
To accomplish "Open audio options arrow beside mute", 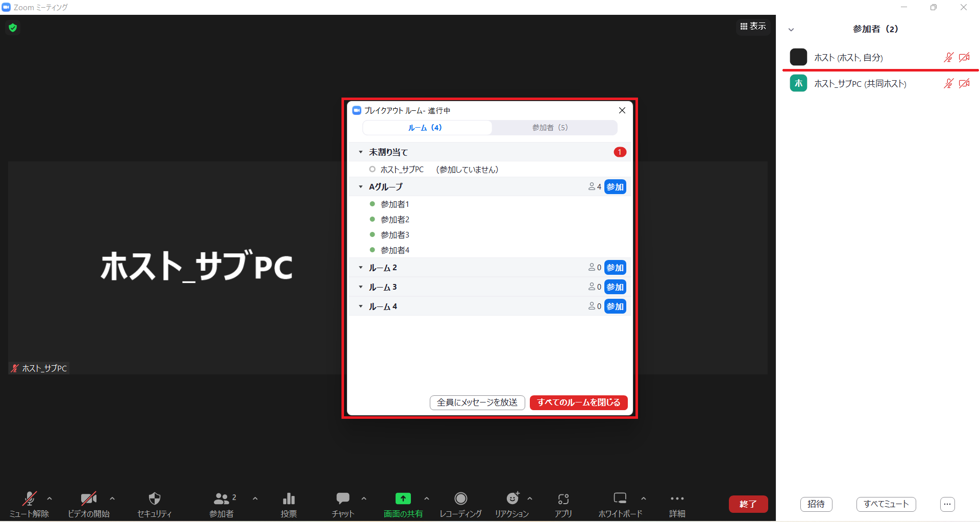I will [50, 499].
